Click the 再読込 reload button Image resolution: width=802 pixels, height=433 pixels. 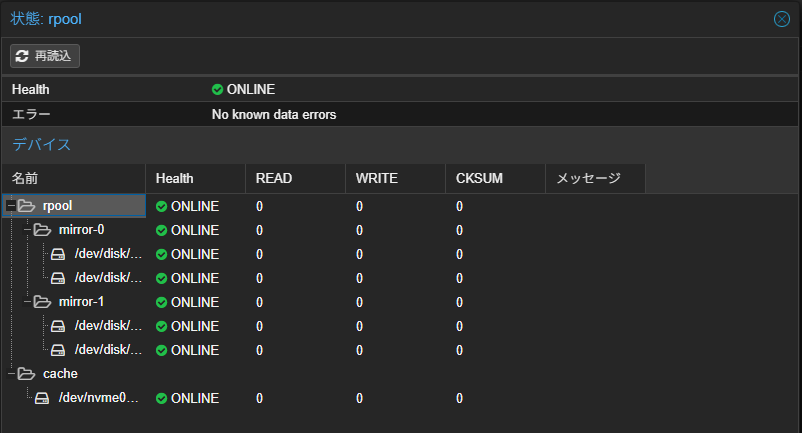(45, 56)
